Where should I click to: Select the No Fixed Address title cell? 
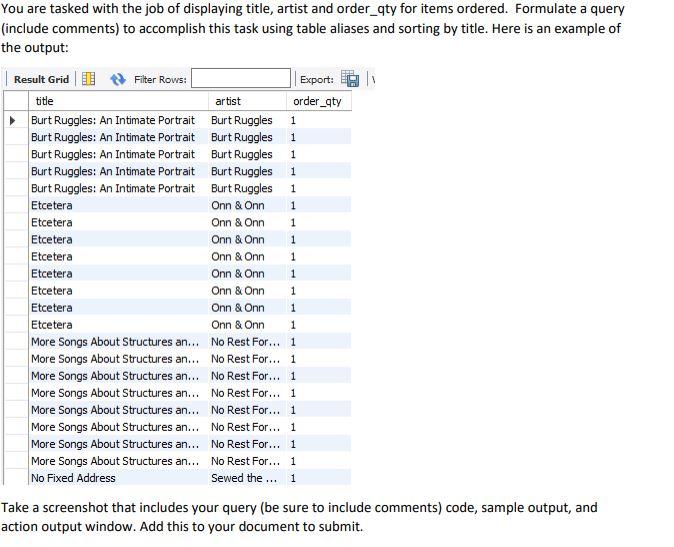click(119, 478)
